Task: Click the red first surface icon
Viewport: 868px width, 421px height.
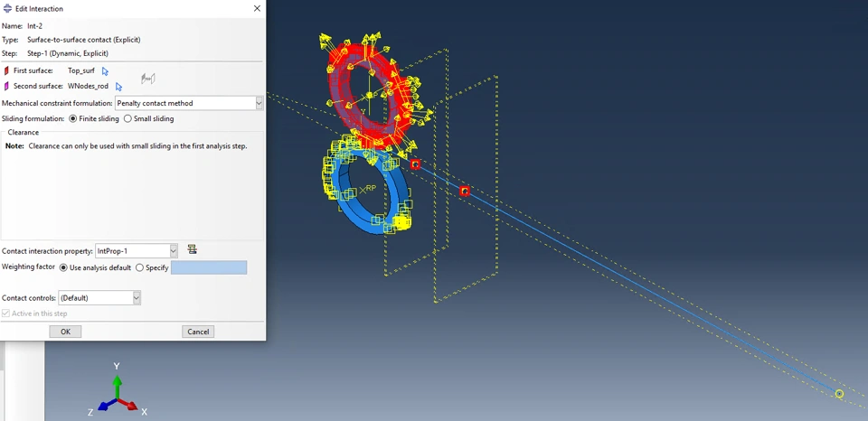Action: click(6, 70)
